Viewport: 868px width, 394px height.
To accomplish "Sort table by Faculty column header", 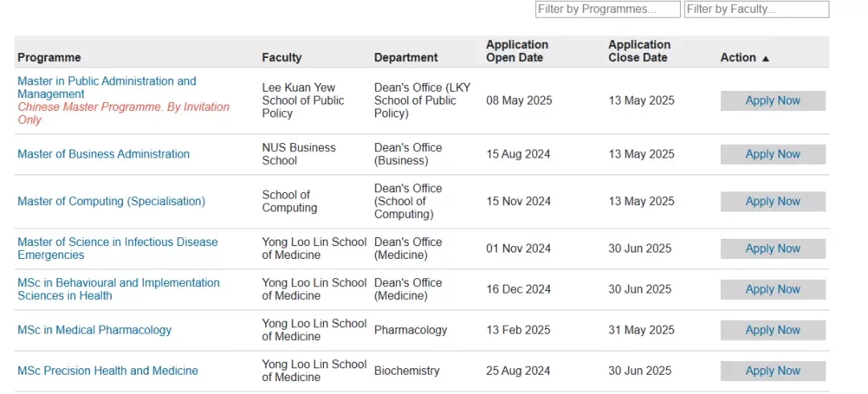I will coord(282,58).
